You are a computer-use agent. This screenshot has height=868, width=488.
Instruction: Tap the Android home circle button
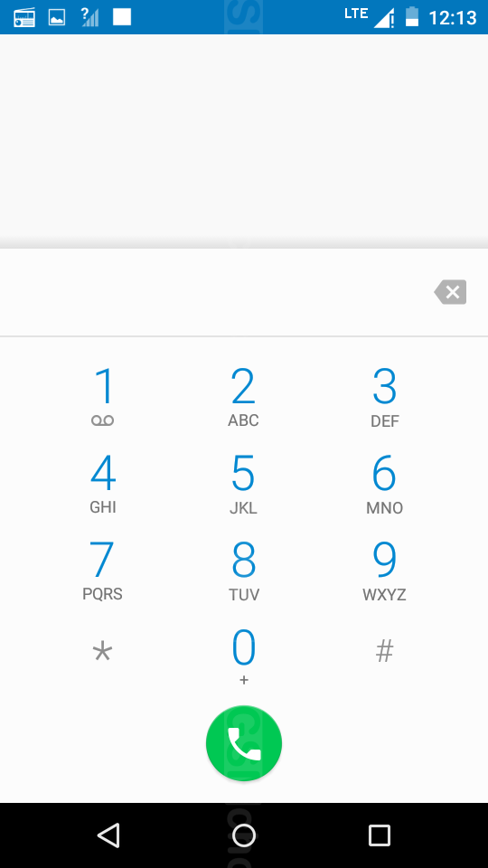click(x=244, y=835)
